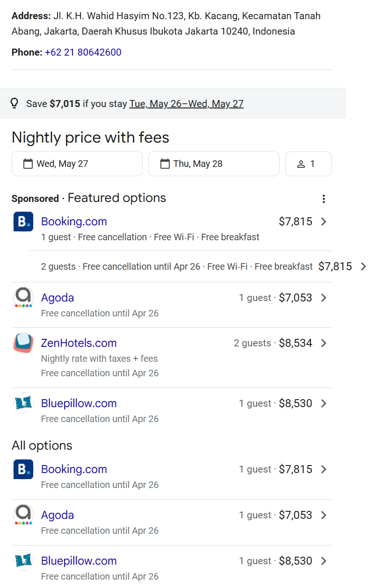Click the Booking.com logo in Featured options
The height and width of the screenshot is (588, 375).
click(23, 222)
